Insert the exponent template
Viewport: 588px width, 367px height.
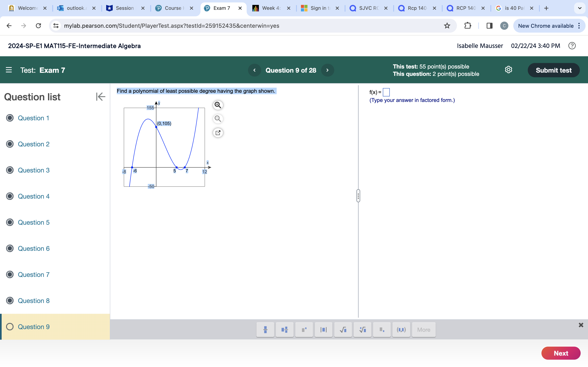coord(304,330)
